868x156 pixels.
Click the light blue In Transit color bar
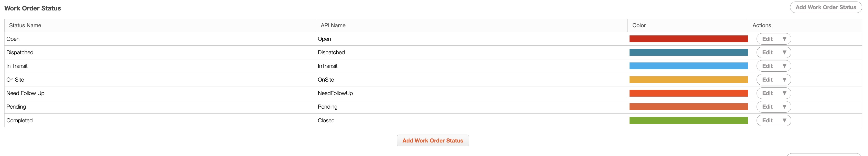point(688,66)
